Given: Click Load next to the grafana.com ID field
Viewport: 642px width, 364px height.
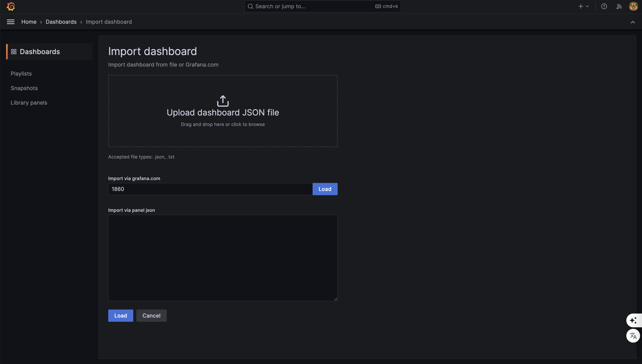Looking at the screenshot, I should [x=325, y=189].
